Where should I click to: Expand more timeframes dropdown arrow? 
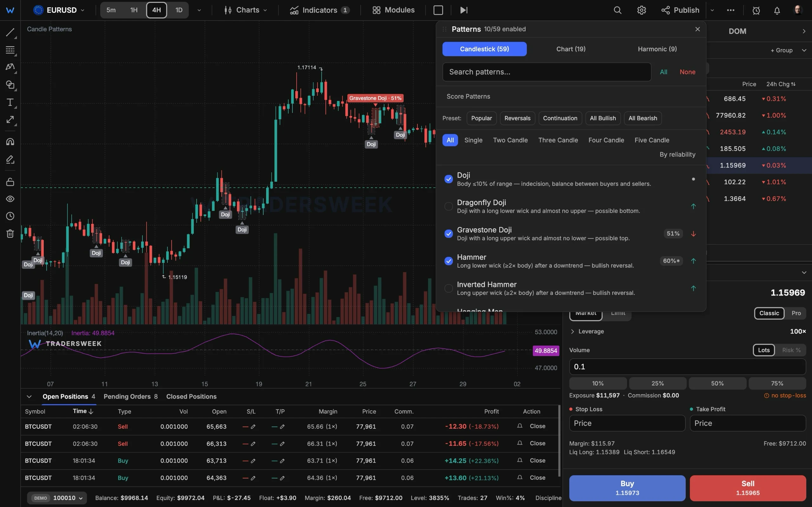(199, 10)
